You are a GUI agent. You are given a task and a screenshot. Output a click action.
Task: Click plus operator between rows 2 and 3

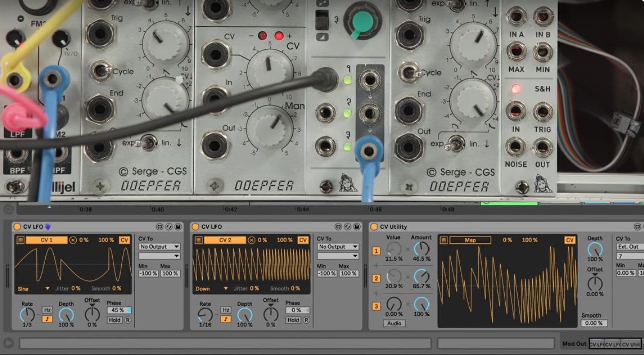coord(376,293)
